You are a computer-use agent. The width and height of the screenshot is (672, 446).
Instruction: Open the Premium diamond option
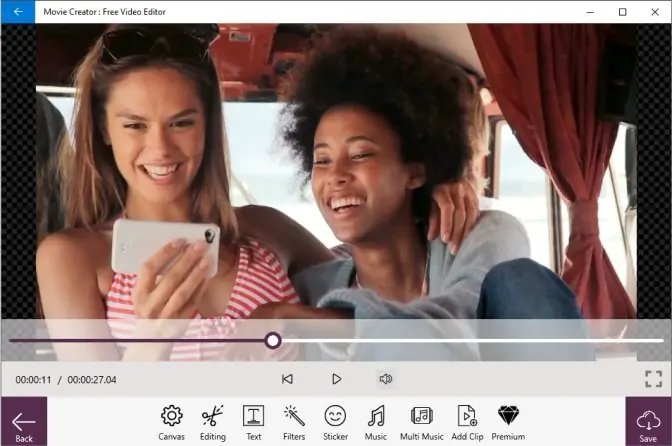(x=508, y=422)
